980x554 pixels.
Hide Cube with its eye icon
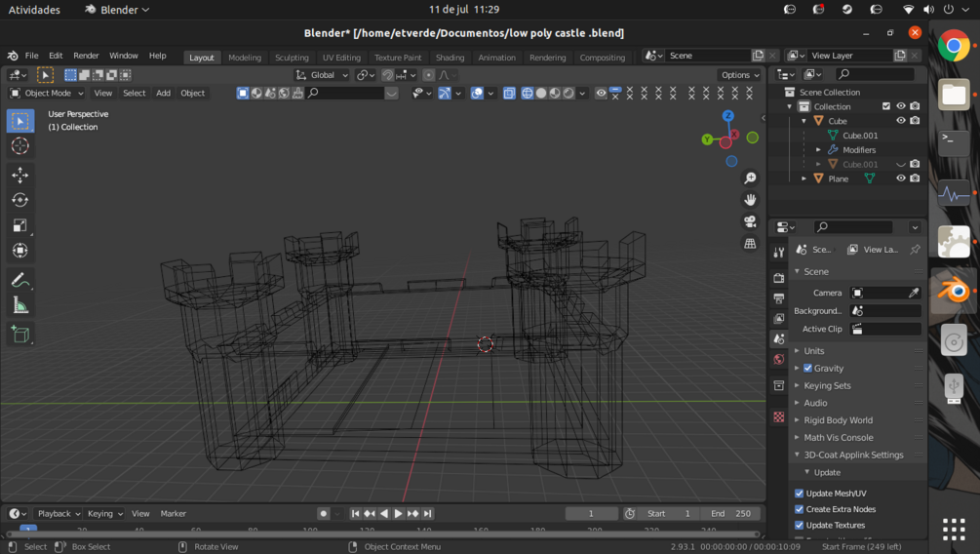click(901, 121)
